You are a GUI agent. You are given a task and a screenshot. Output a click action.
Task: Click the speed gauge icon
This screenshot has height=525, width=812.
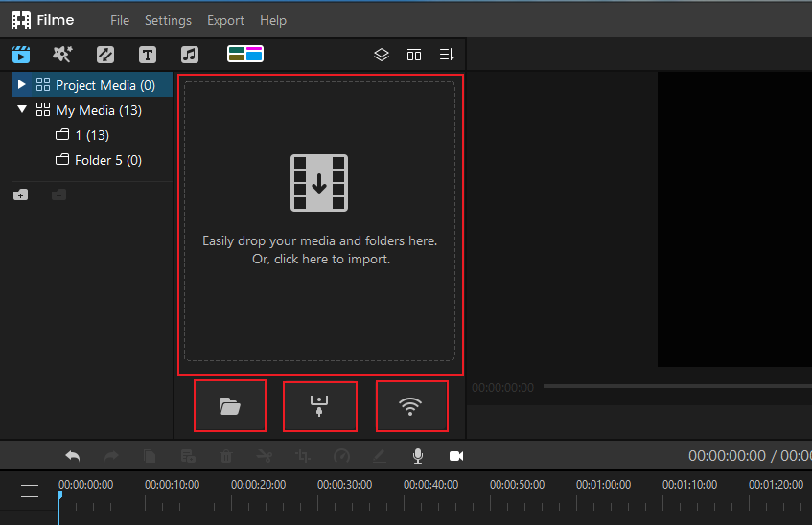(342, 456)
